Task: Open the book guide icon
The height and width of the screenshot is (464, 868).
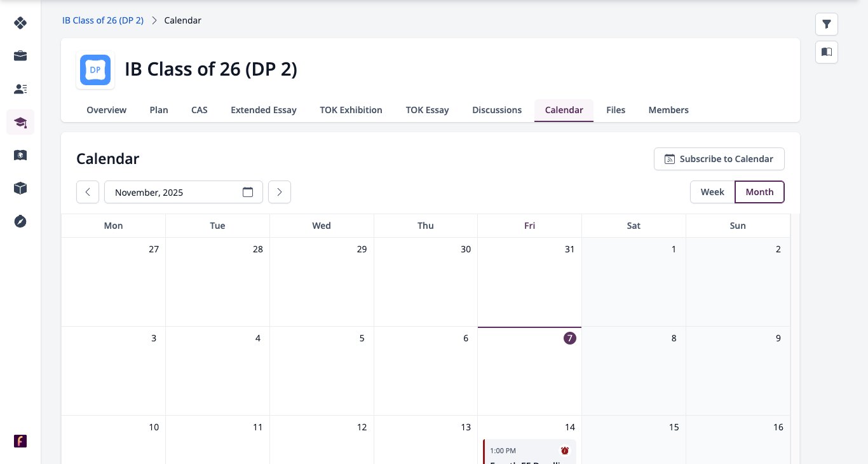Action: [x=827, y=52]
